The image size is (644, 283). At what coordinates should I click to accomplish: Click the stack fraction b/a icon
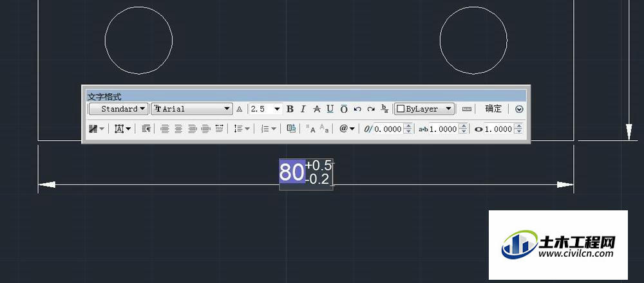[x=385, y=109]
